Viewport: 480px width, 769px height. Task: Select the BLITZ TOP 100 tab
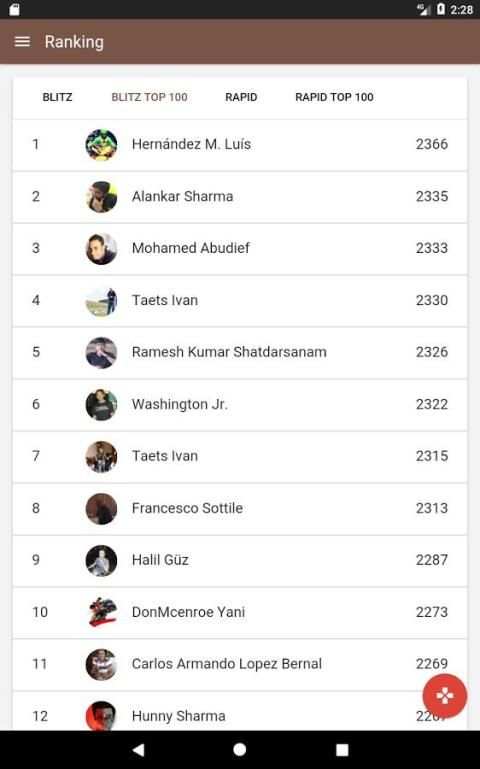pos(150,97)
